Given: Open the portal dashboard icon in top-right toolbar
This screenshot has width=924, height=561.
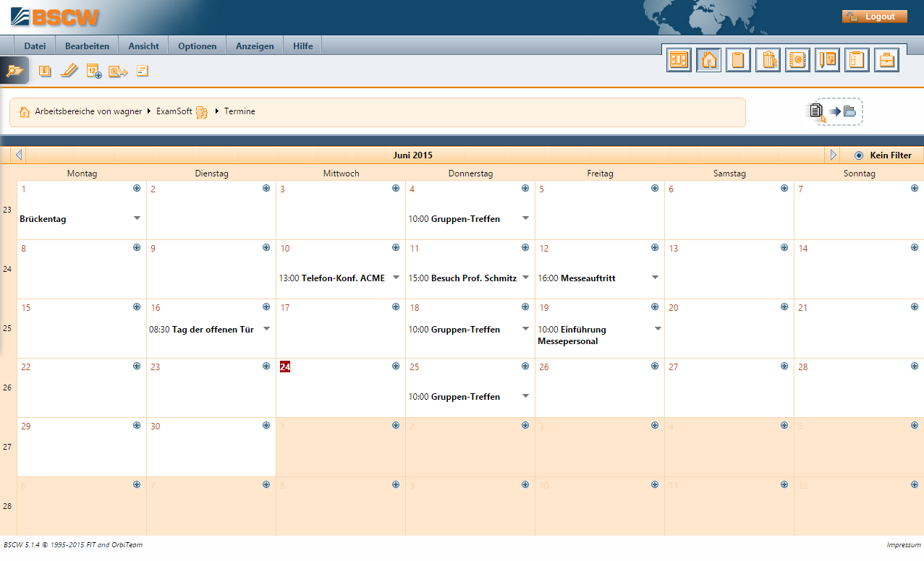Looking at the screenshot, I should pos(679,60).
